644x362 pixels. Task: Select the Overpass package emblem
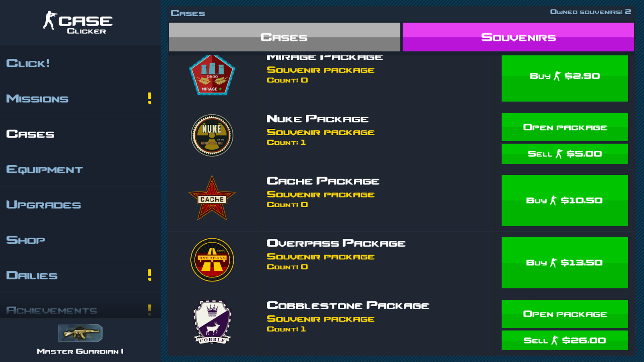pos(212,260)
